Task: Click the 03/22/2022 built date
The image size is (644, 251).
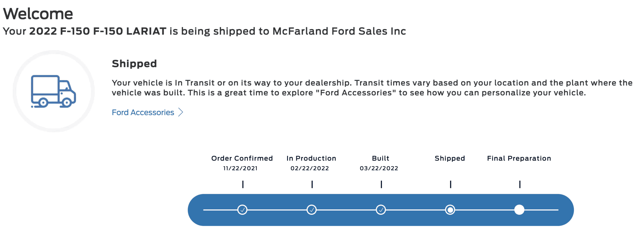Action: (x=379, y=168)
